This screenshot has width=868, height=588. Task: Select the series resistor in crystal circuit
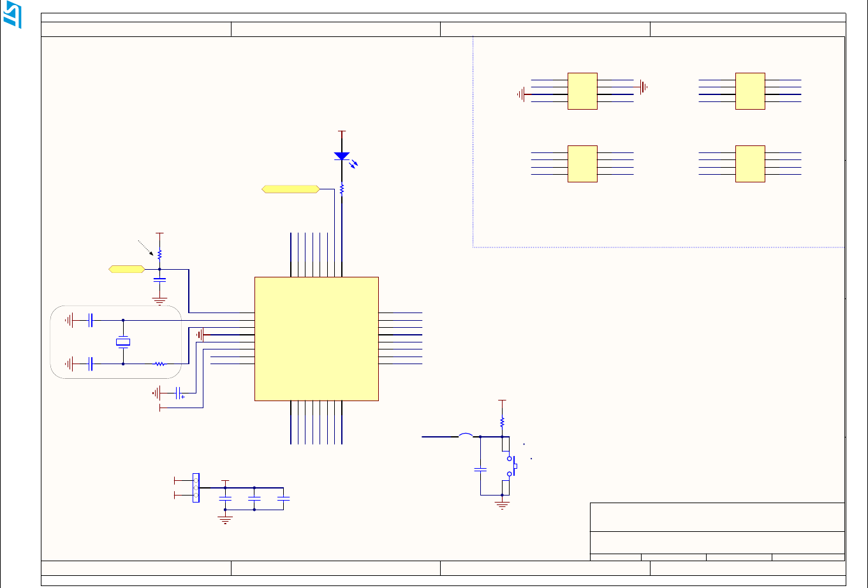point(159,364)
